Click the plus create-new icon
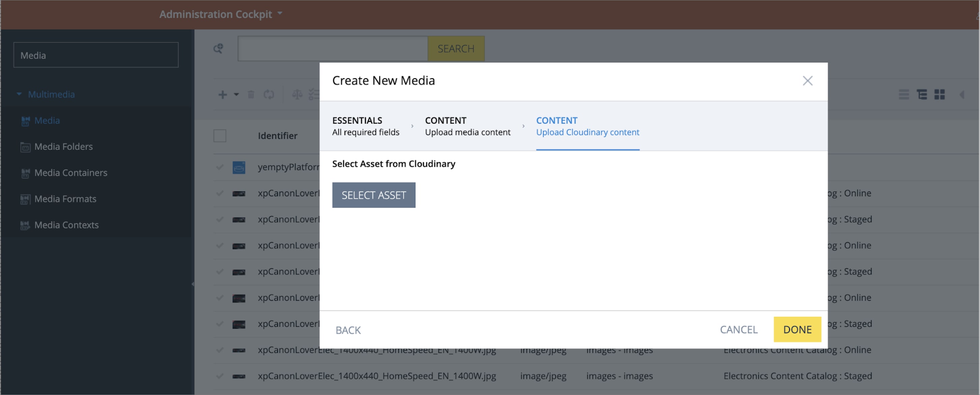 tap(223, 94)
